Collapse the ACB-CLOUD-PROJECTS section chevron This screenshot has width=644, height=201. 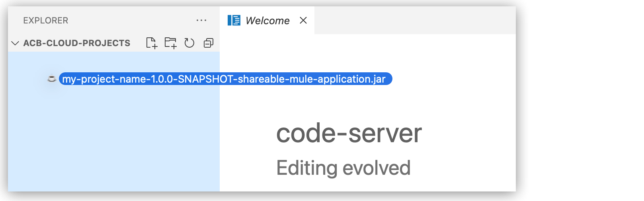coord(15,43)
